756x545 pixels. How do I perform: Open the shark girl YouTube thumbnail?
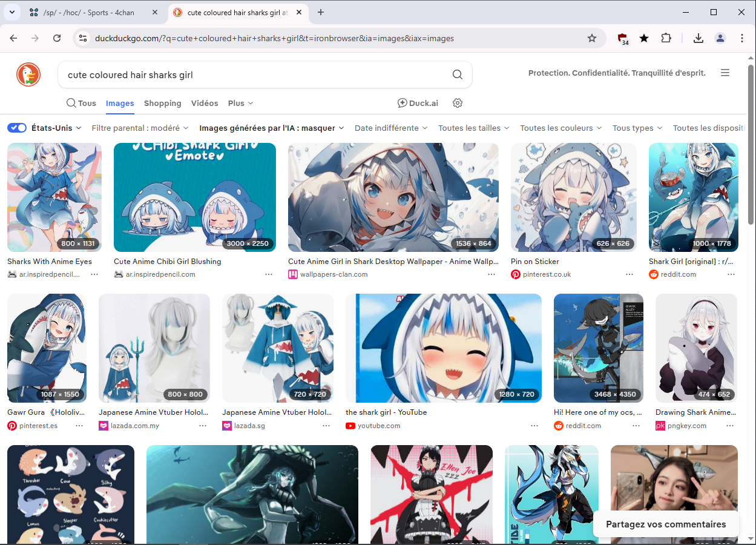444,348
